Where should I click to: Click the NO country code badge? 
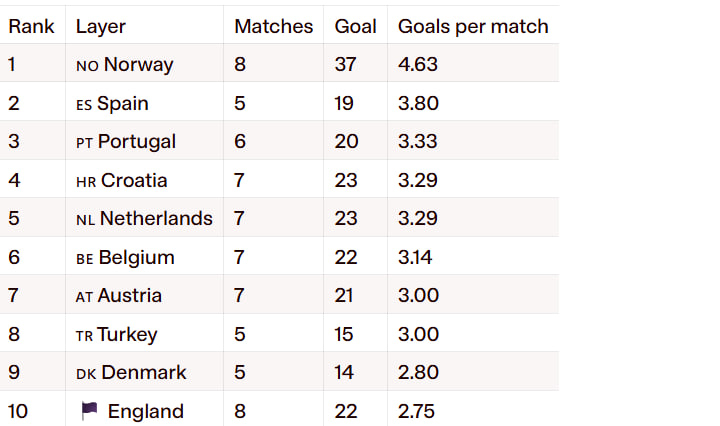point(87,66)
